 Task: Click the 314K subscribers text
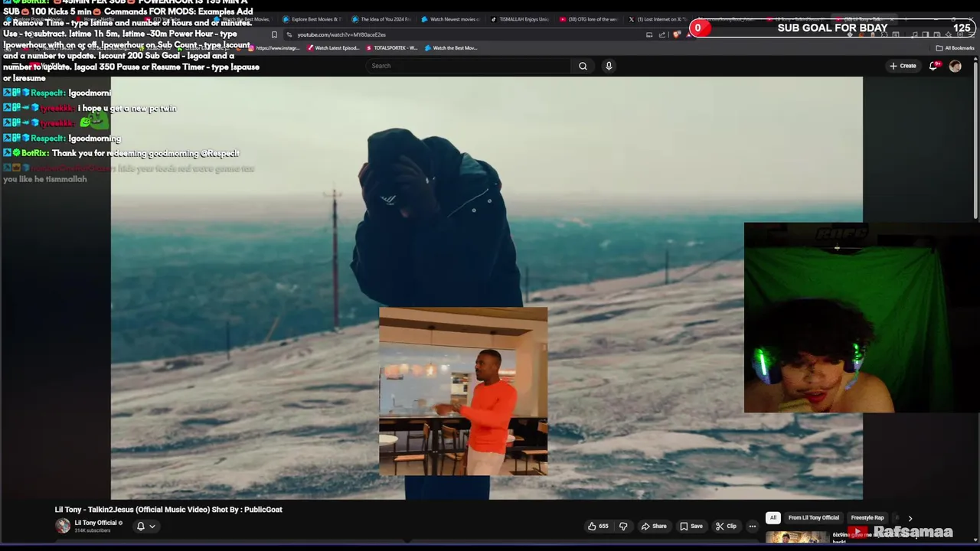[93, 530]
